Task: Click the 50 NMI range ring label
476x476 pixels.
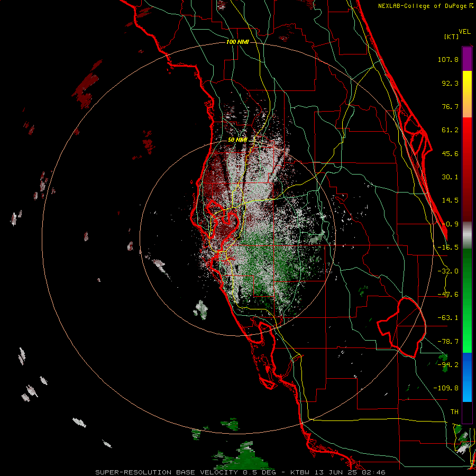Action: pos(237,140)
